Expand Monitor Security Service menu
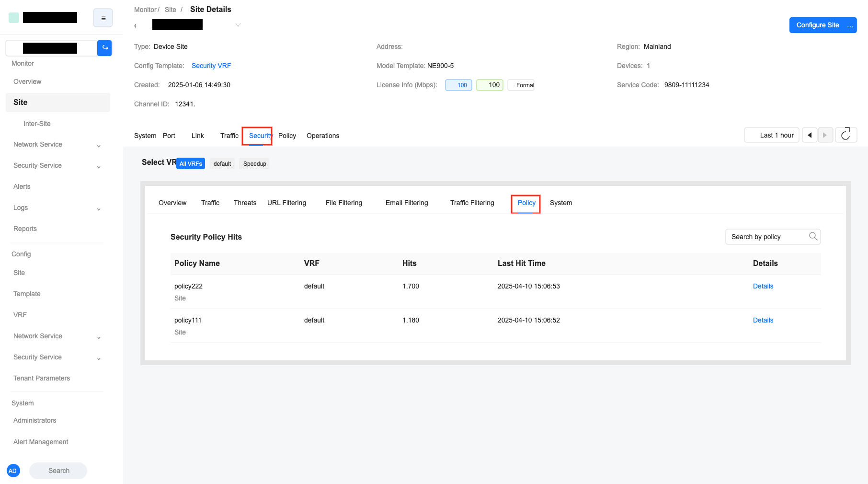 [x=57, y=166]
